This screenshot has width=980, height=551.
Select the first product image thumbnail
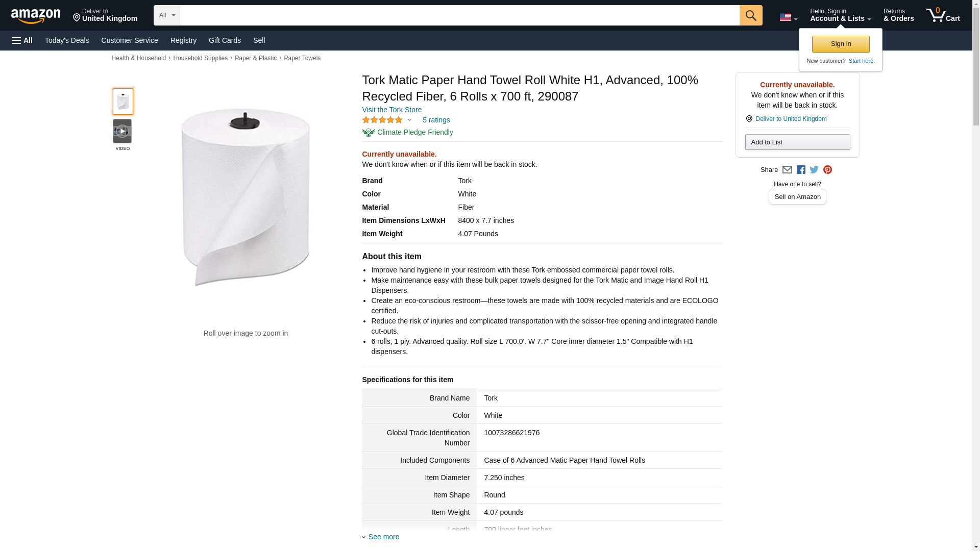point(122,102)
